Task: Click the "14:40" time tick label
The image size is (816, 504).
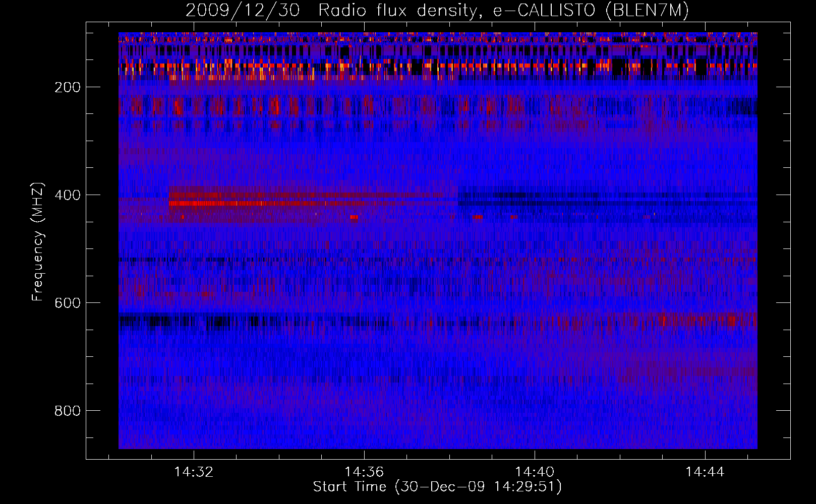Action: coord(535,472)
